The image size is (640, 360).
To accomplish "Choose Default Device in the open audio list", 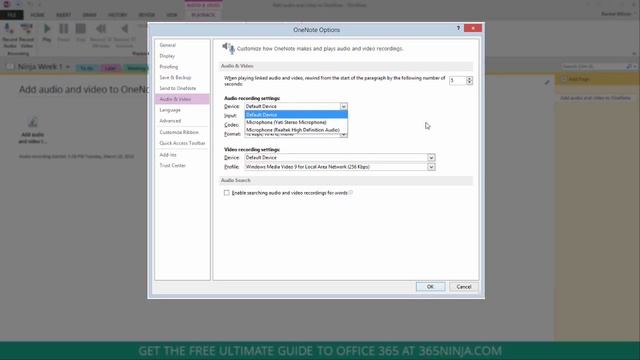I will click(296, 115).
